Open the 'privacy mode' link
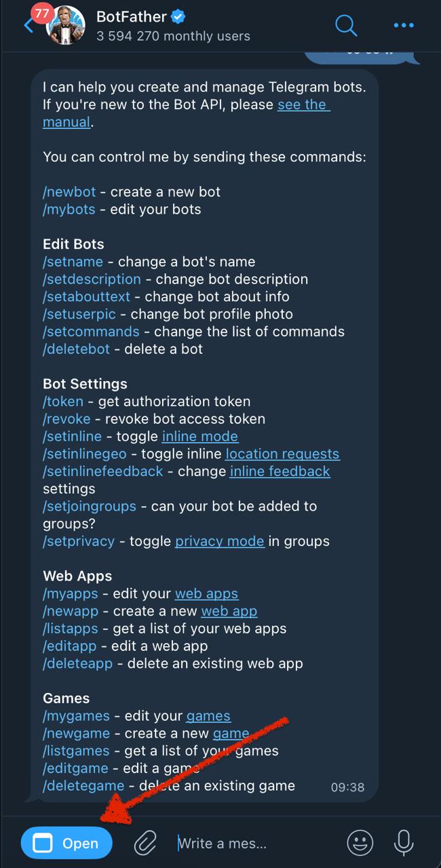 (219, 541)
